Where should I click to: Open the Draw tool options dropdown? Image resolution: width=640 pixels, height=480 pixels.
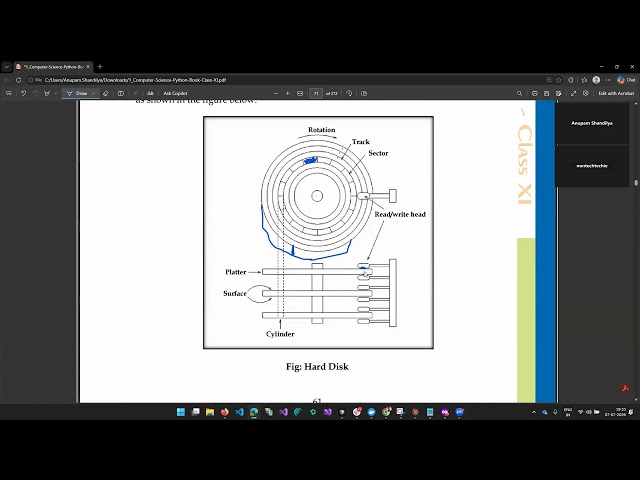pos(93,93)
